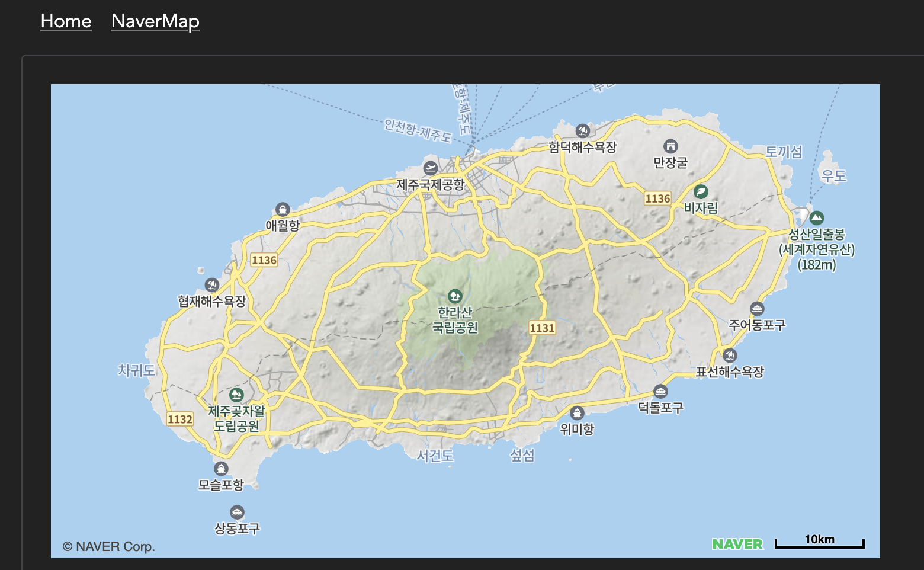924x570 pixels.
Task: Click the NAVER logo on the map
Action: coord(737,544)
